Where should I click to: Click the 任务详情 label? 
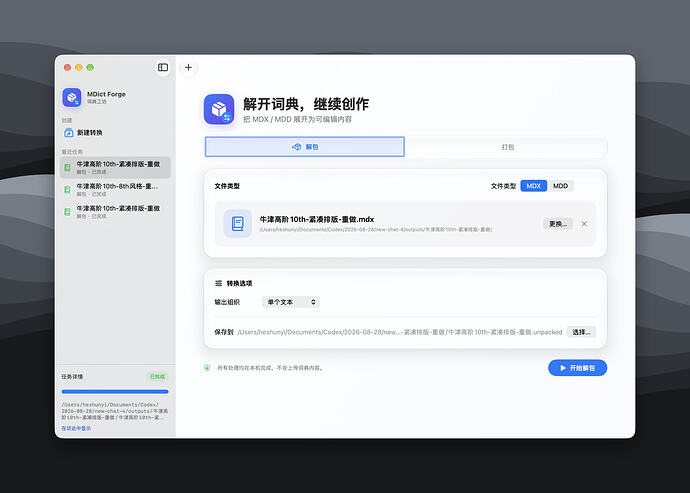coord(72,376)
